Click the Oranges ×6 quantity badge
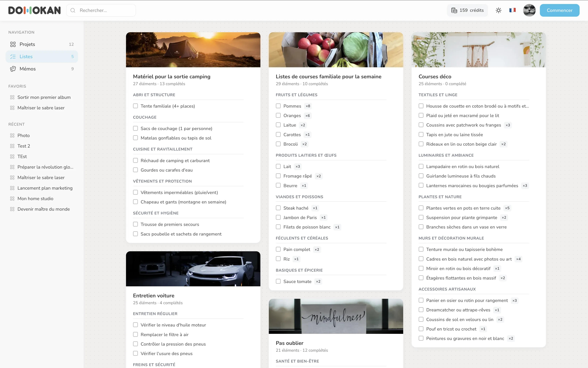Viewport: 588px width, 368px height. pyautogui.click(x=308, y=116)
